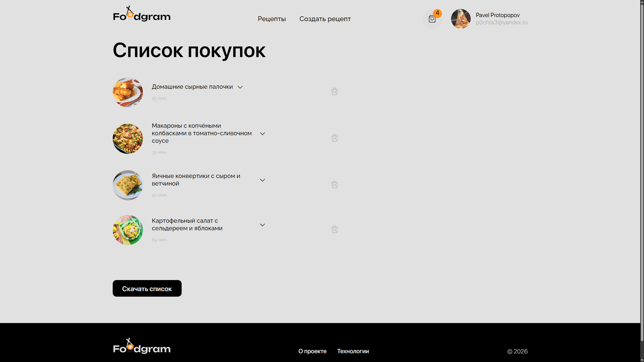Screen dimensions: 644x362
Task: Open the 'О проекте' footer link
Action: [312, 351]
